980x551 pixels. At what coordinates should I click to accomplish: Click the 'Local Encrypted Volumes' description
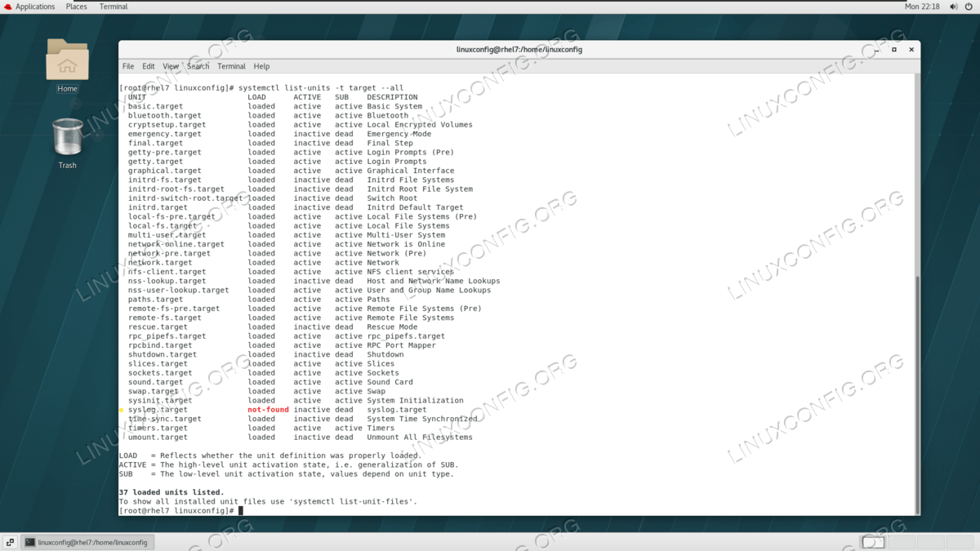(x=420, y=125)
